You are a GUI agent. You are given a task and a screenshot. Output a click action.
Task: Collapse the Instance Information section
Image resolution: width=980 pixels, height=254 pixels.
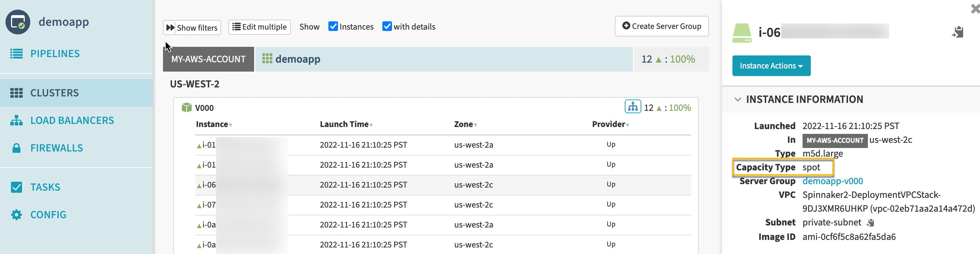738,99
